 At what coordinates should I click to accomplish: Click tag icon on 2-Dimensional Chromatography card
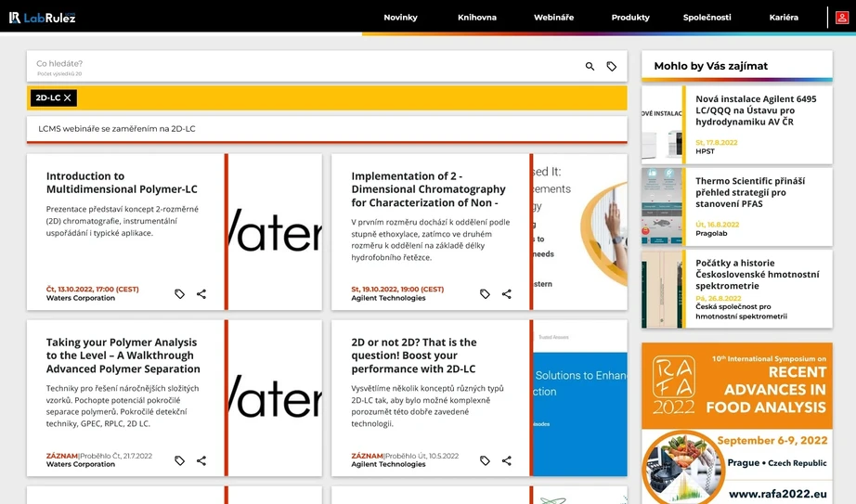click(485, 294)
